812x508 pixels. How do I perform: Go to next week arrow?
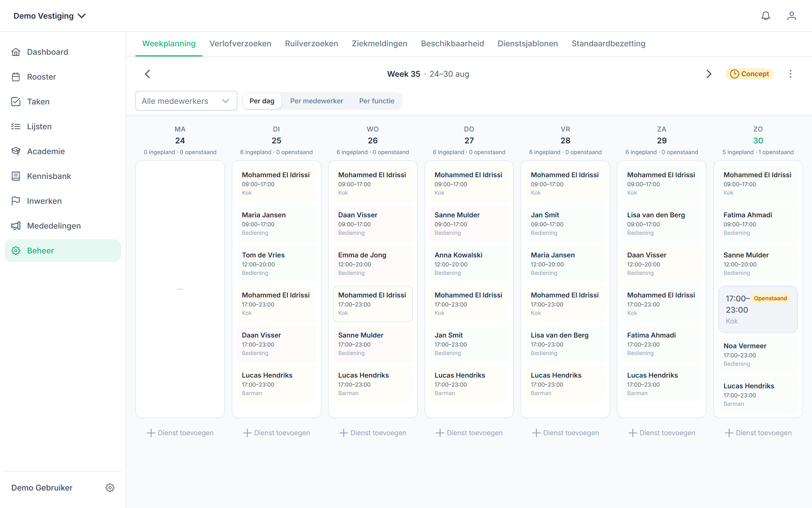[709, 74]
